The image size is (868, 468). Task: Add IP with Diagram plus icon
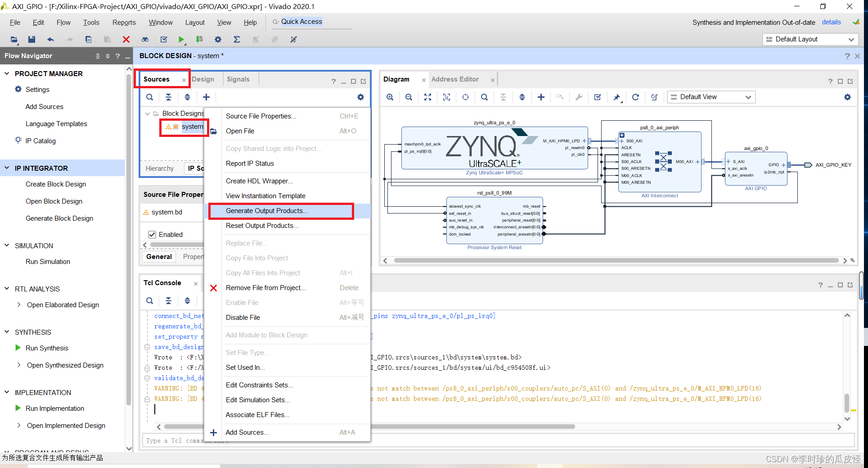(x=541, y=97)
